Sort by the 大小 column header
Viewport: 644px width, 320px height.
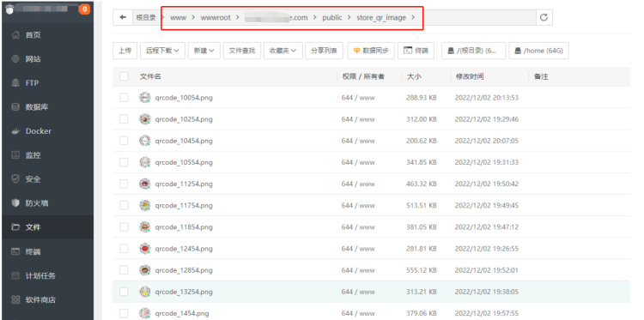414,76
